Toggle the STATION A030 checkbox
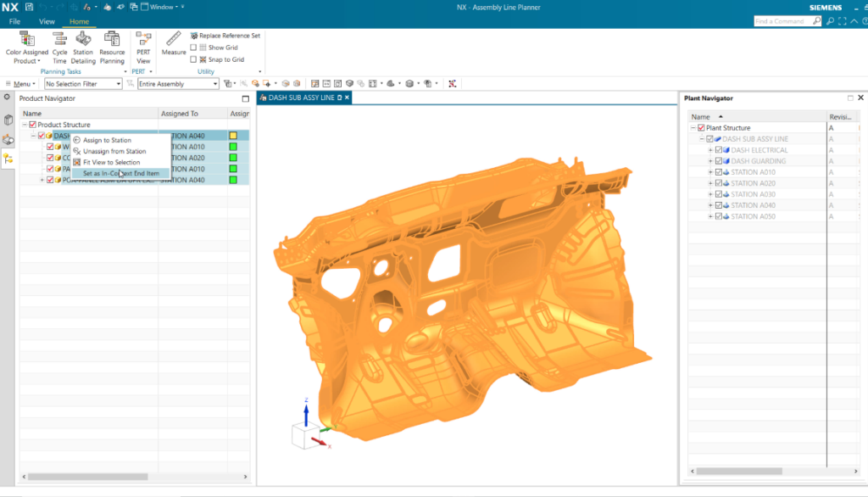Screen dimensions: 868x497 [x=719, y=194]
